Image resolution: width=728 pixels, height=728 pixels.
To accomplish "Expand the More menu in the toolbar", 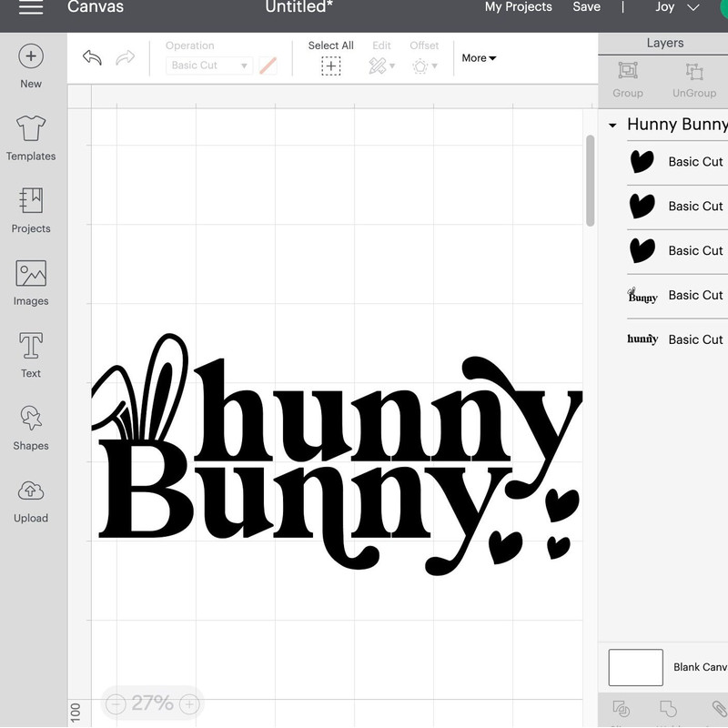I will click(x=478, y=57).
